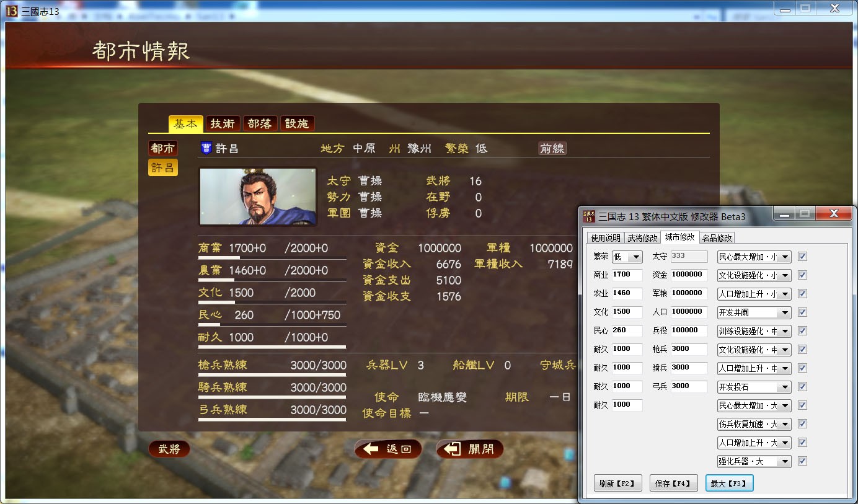Image resolution: width=858 pixels, height=504 pixels.
Task: Select the 基本 tab
Action: point(186,123)
